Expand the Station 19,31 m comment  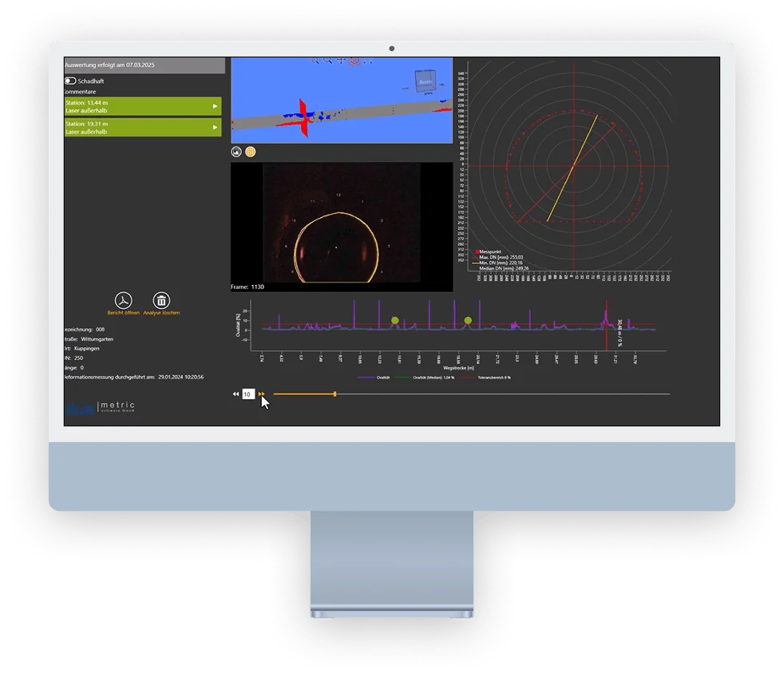215,128
